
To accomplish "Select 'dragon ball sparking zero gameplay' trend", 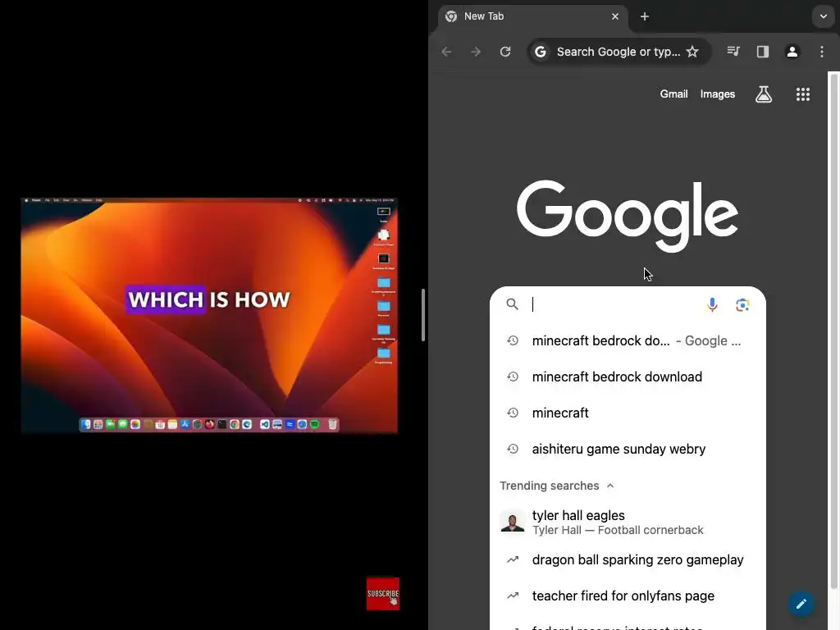I will pyautogui.click(x=628, y=559).
